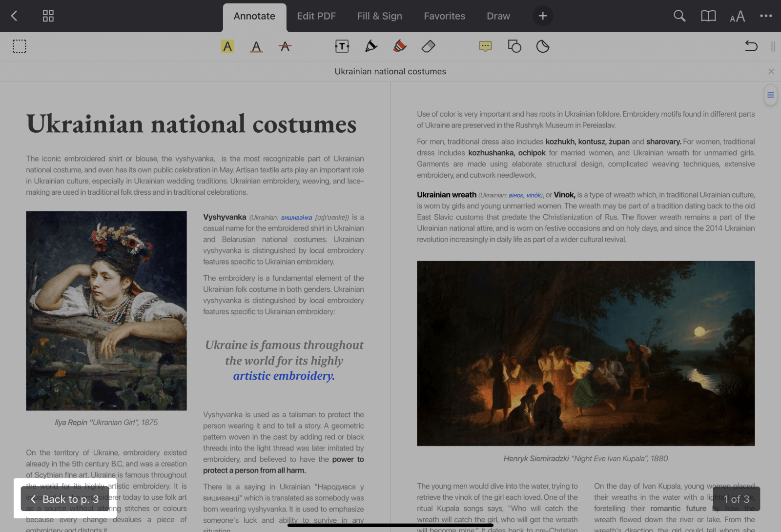781x532 pixels.
Task: Tap the blue Ukrainian word вишиванка link
Action: (296, 218)
